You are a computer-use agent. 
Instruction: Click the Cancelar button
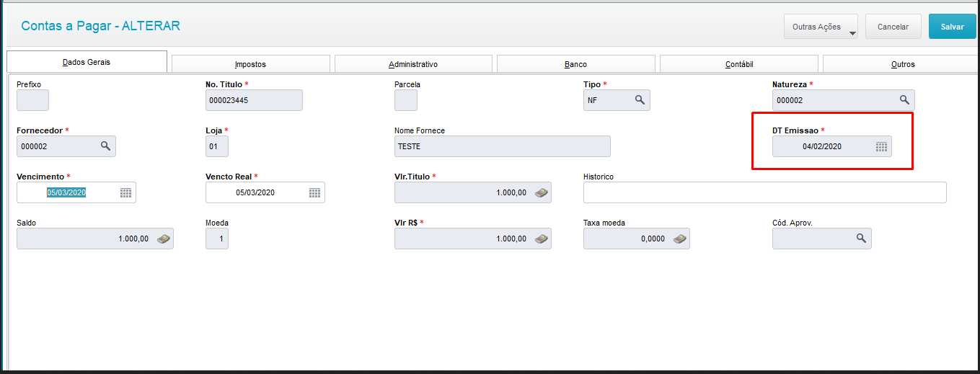click(893, 27)
